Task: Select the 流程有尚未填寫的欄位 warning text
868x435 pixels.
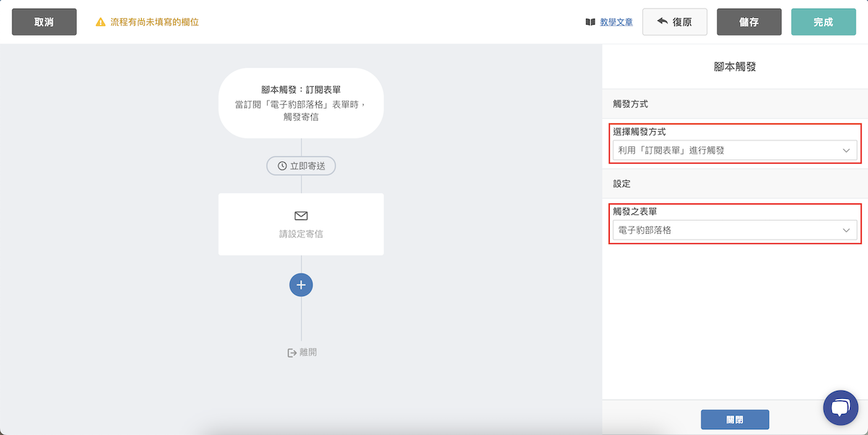Action: coord(154,22)
